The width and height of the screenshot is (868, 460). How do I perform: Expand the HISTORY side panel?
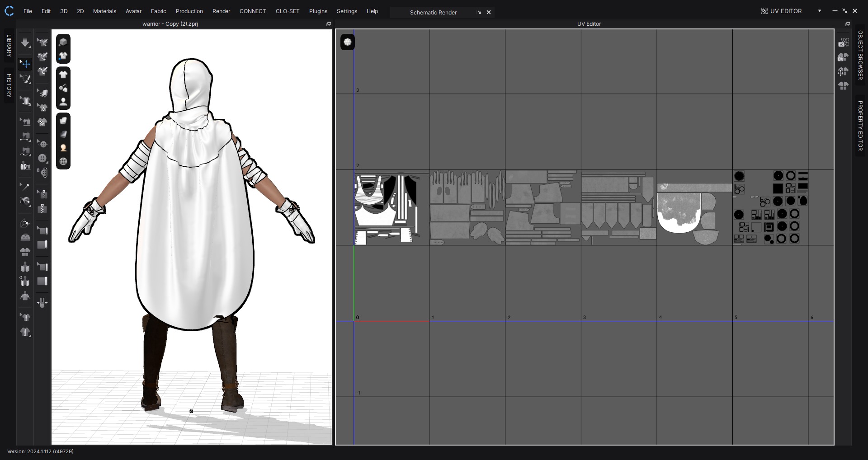pyautogui.click(x=9, y=85)
